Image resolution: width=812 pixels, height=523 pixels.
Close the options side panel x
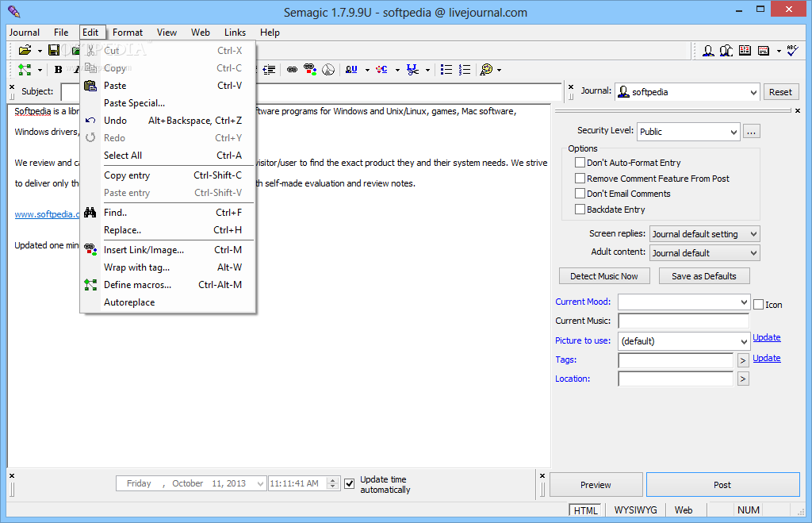pos(798,110)
